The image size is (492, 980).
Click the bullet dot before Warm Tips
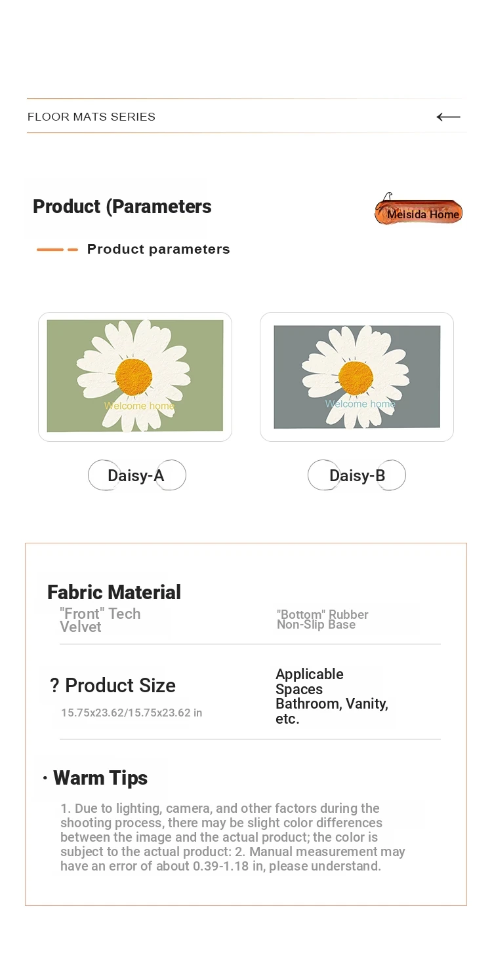tap(45, 779)
